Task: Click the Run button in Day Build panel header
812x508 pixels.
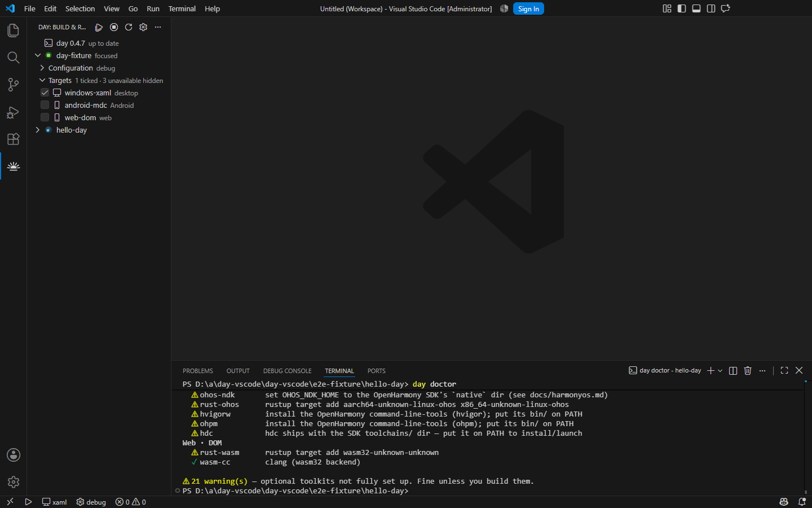Action: (99, 27)
